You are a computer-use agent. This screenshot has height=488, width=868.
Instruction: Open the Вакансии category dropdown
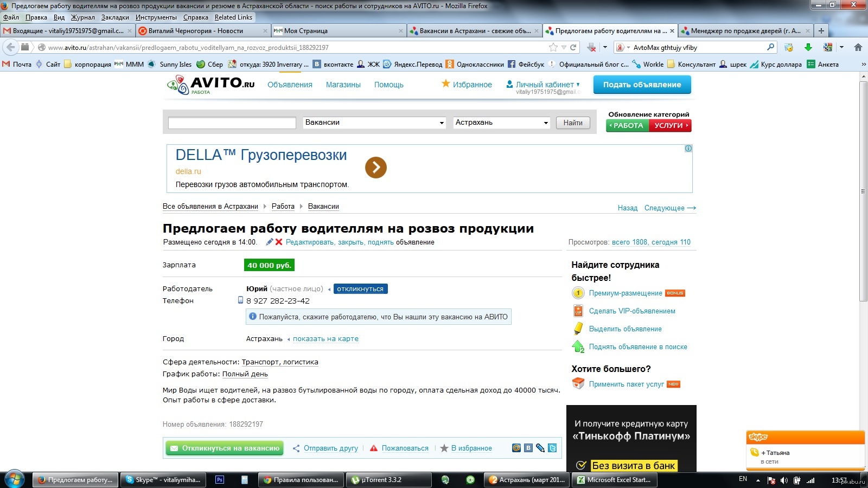pos(374,123)
